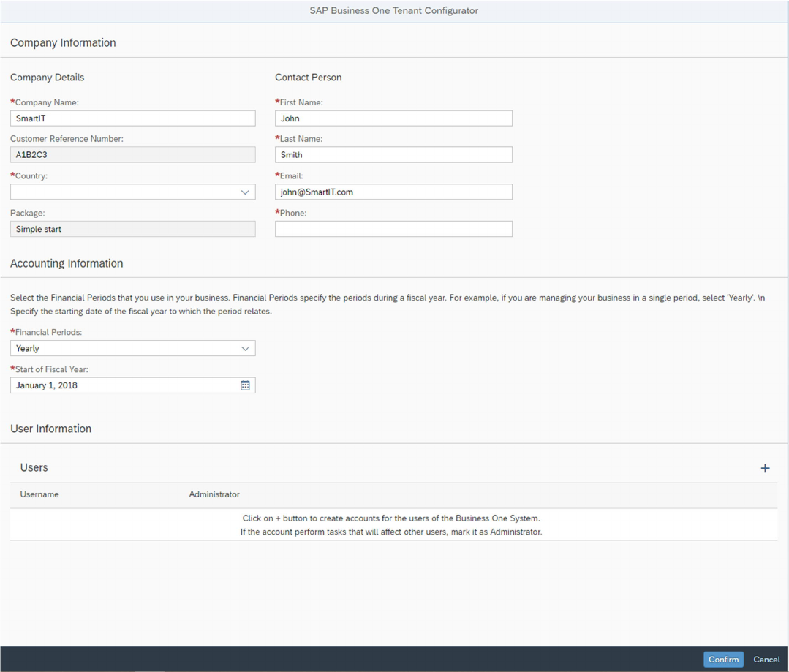Click the SAP Business One Tenant Configurator title
Screen dimensions: 789x672
(x=394, y=10)
